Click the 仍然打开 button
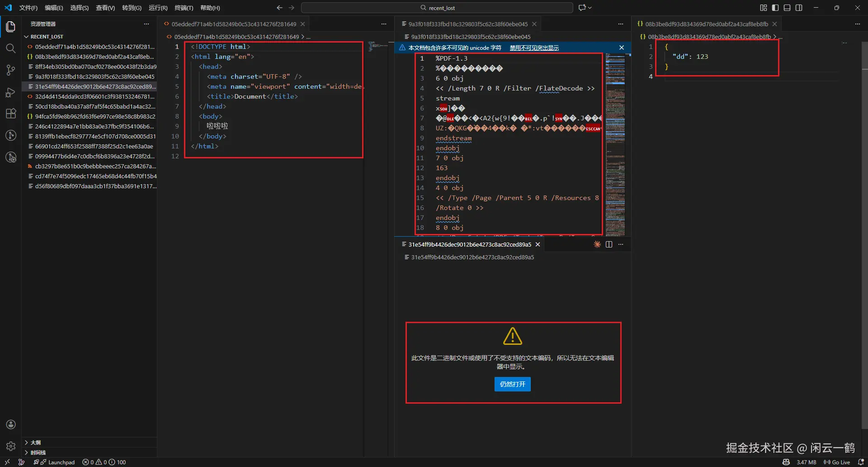Screen dimensions: 868x467 point(512,384)
